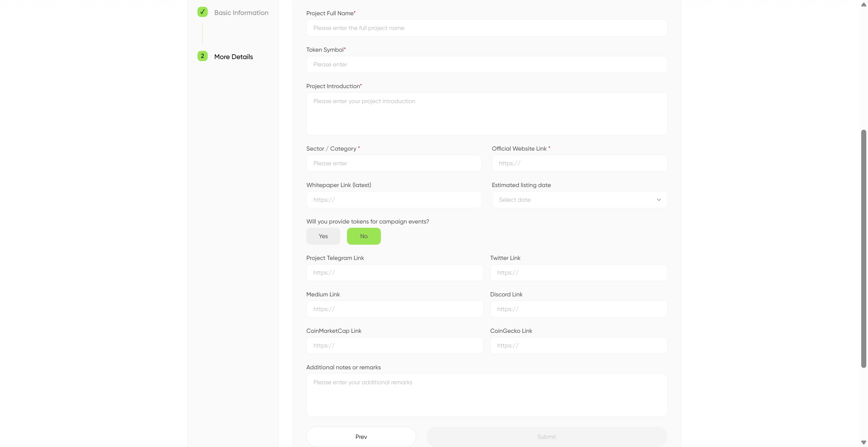Click into the Medium Link field
The image size is (868, 447).
[394, 309]
